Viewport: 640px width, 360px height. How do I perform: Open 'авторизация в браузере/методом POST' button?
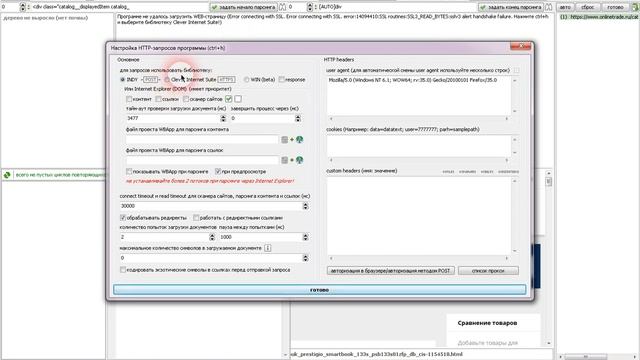(x=391, y=271)
